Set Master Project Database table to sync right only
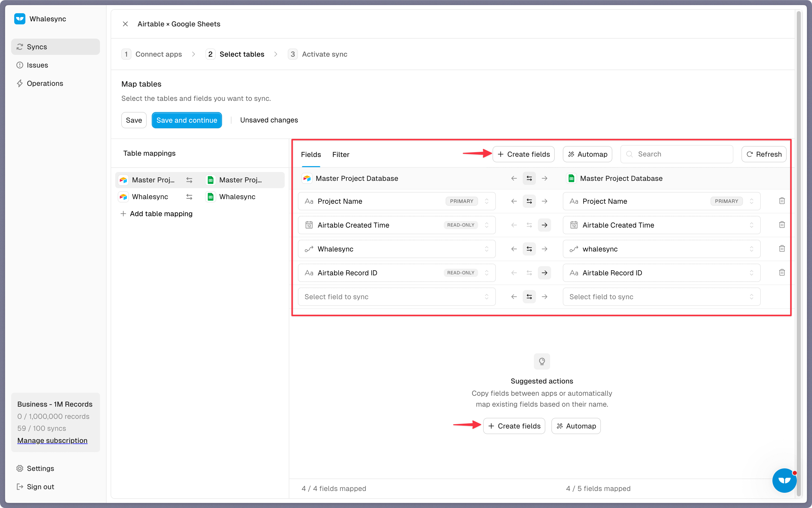 click(x=545, y=178)
